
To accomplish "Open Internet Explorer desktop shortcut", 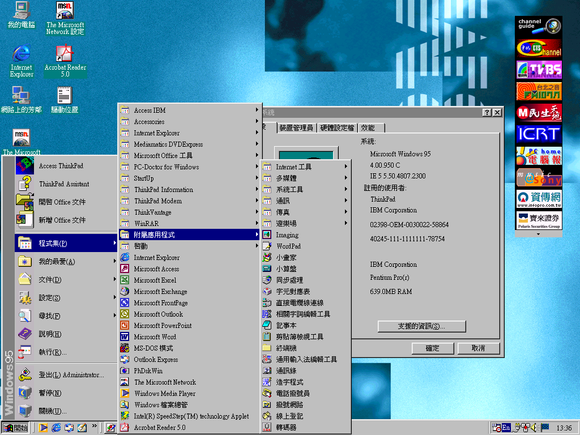I will click(21, 61).
